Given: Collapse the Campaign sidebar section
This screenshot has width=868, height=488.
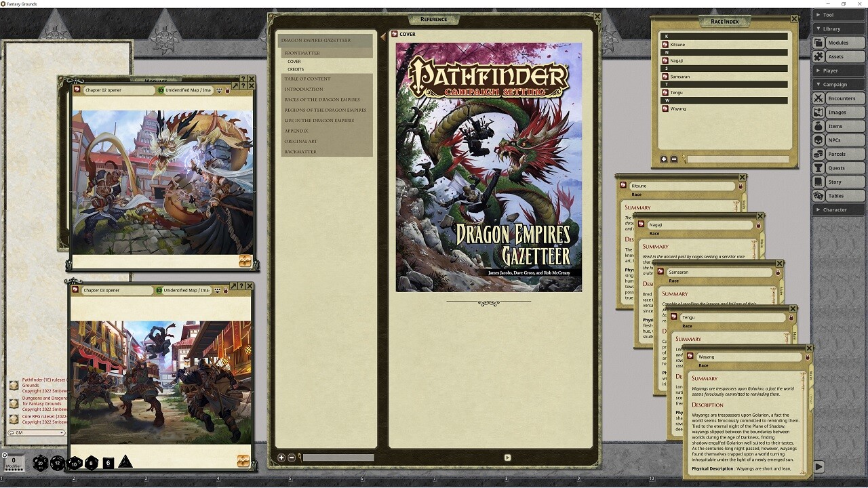Looking at the screenshot, I should pos(838,85).
